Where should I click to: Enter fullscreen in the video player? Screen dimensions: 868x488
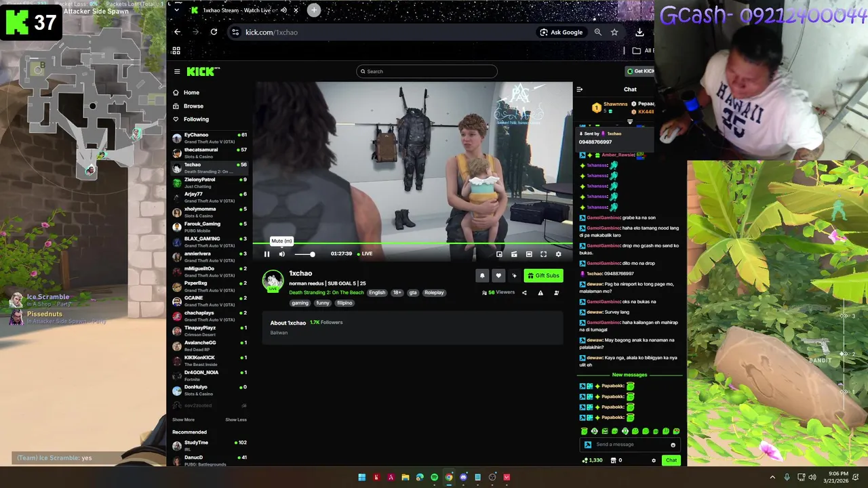pyautogui.click(x=543, y=254)
